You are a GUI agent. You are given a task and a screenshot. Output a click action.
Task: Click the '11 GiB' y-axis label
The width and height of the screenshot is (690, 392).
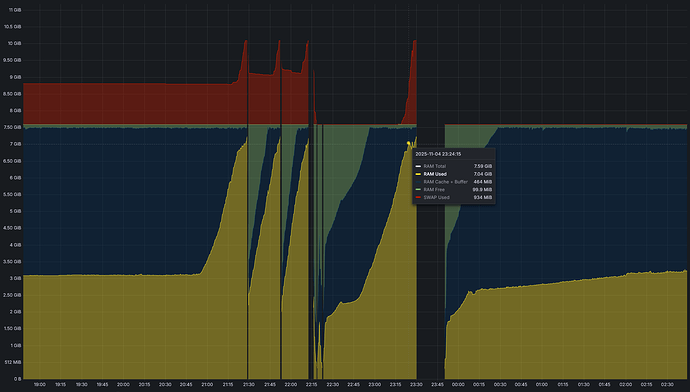pos(15,10)
